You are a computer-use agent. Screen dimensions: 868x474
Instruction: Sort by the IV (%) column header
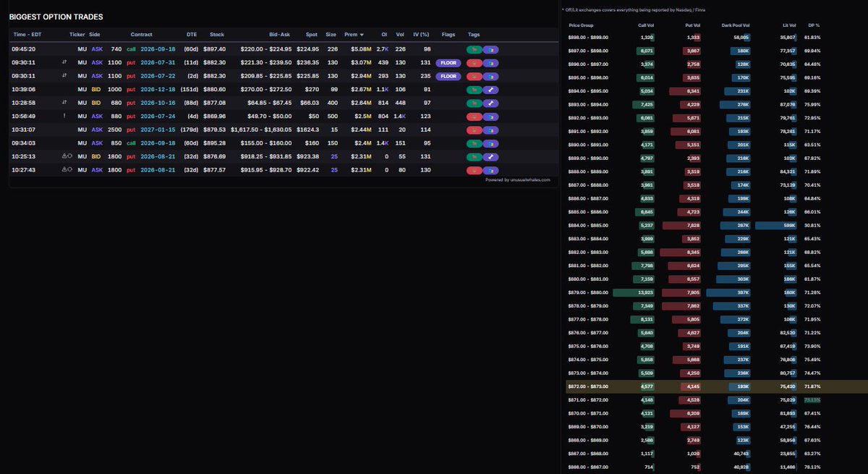point(421,35)
